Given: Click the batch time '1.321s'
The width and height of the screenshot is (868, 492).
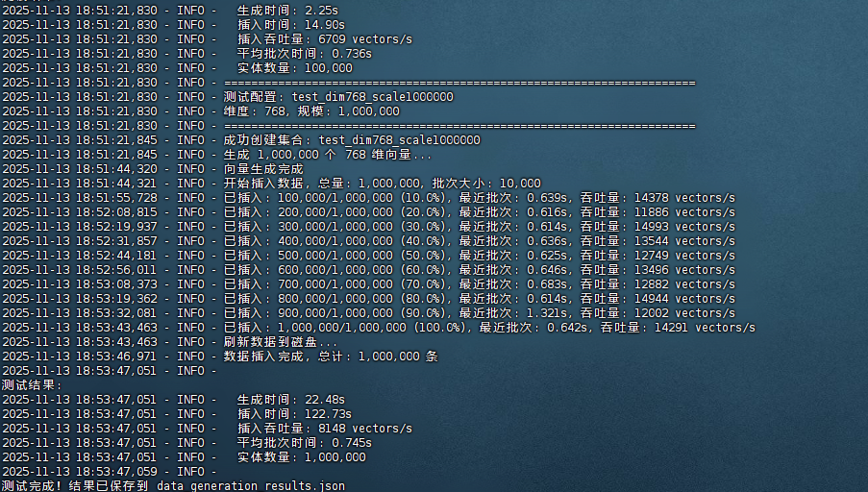Looking at the screenshot, I should coord(547,312).
